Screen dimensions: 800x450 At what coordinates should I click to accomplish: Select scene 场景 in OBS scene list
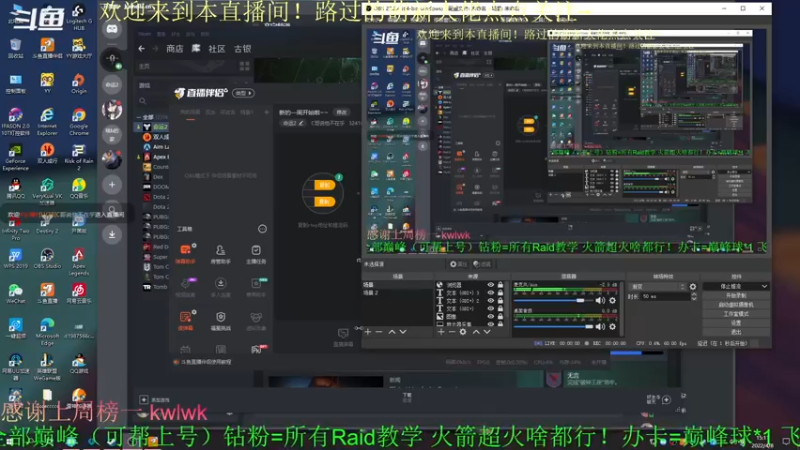(x=397, y=285)
